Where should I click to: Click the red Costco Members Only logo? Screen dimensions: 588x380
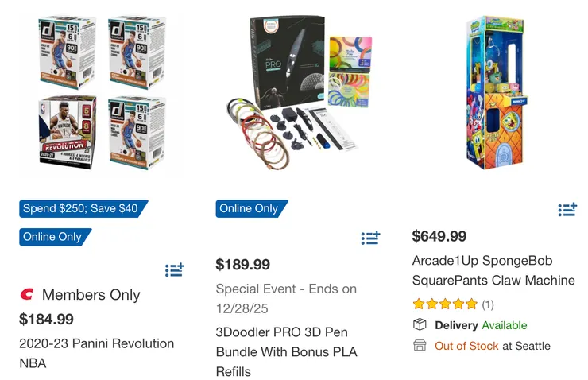tap(25, 295)
